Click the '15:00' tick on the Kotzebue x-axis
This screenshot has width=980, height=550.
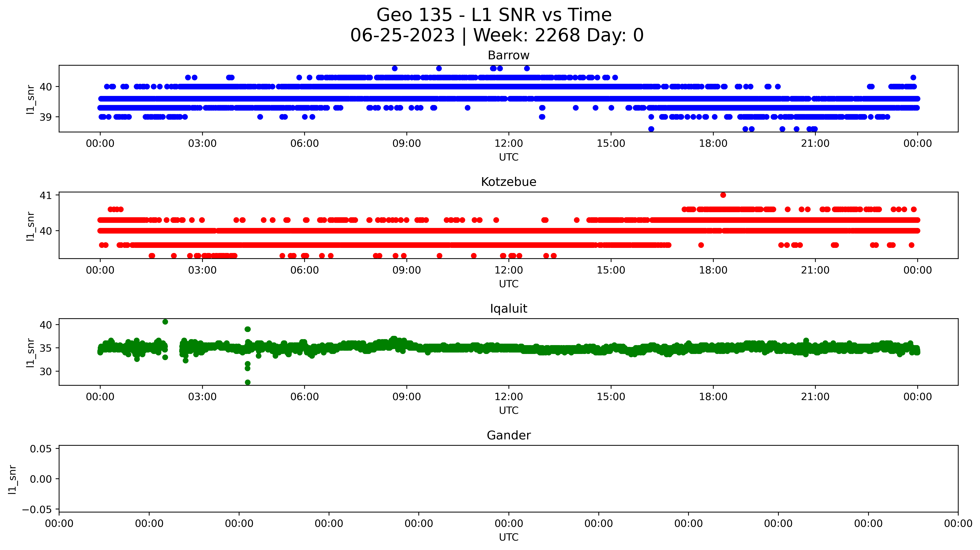pos(611,270)
